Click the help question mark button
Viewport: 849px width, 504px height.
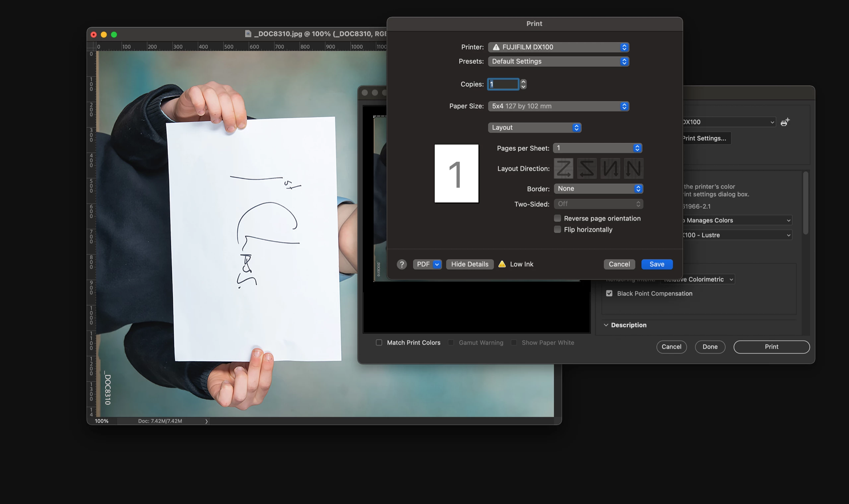tap(402, 264)
